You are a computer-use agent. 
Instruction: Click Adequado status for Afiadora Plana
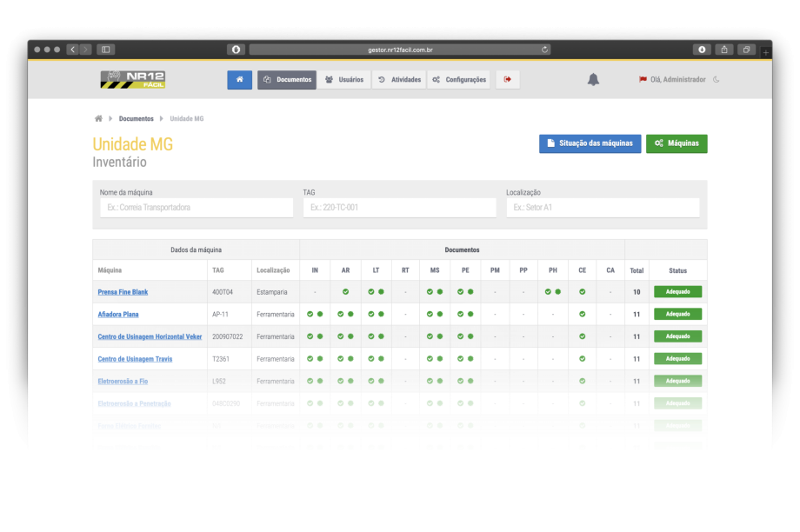[x=677, y=314]
